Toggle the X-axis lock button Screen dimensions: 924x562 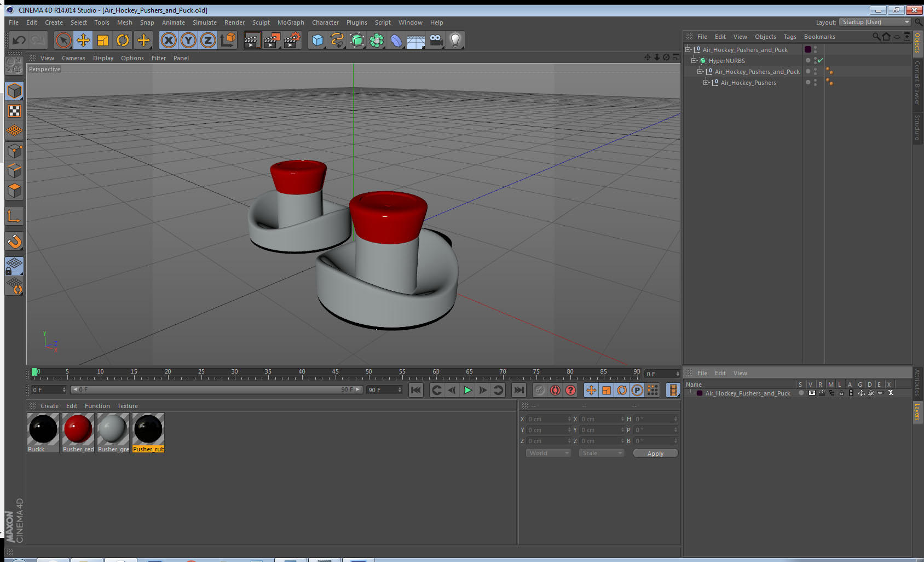(169, 40)
